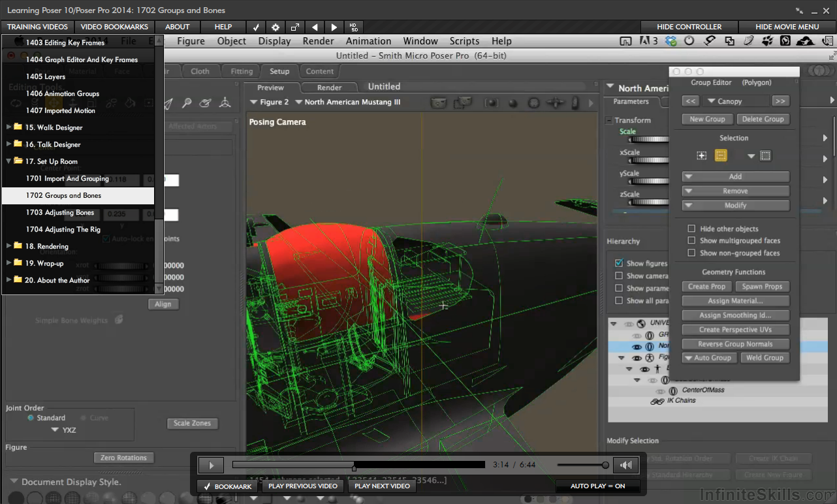This screenshot has width=837, height=504.
Task: Click the checkmark icon in the player bar
Action: pyautogui.click(x=256, y=27)
